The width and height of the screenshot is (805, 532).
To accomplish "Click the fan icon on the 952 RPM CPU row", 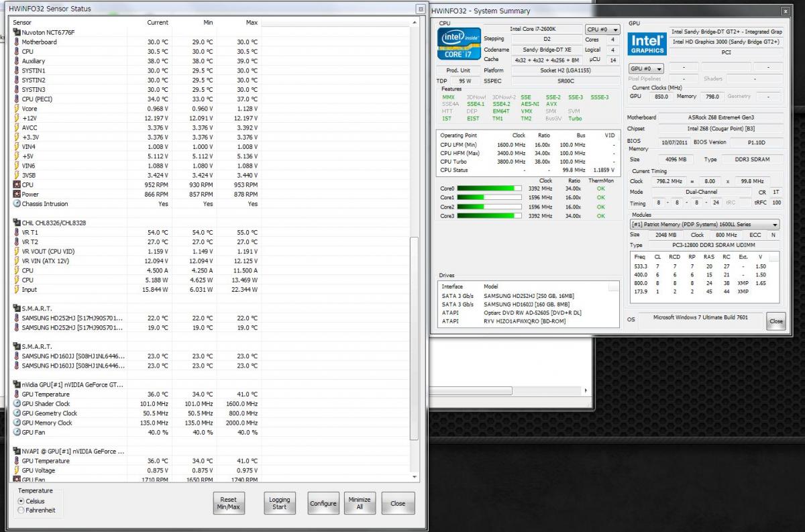I will click(17, 184).
